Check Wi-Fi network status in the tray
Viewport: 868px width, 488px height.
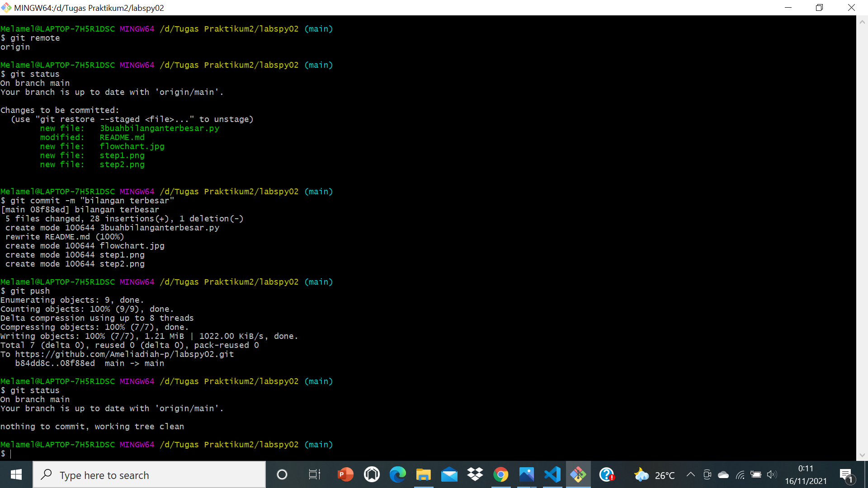[740, 475]
